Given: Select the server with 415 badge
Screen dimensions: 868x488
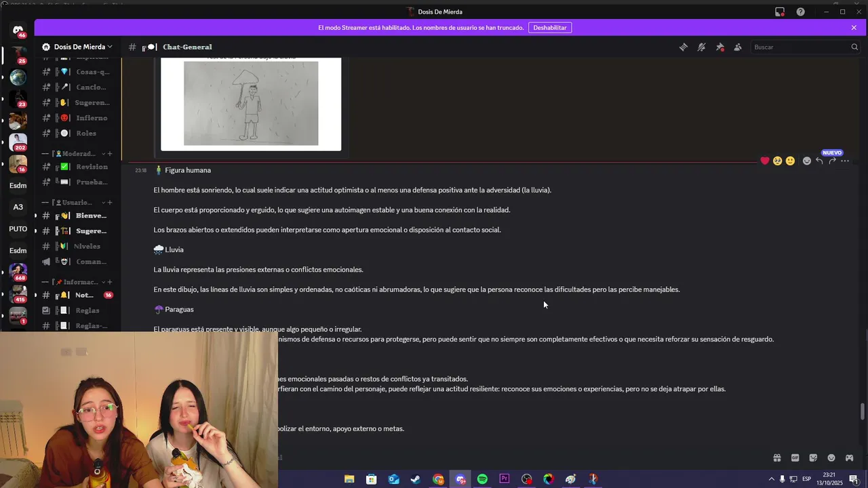Looking at the screenshot, I should (18, 294).
